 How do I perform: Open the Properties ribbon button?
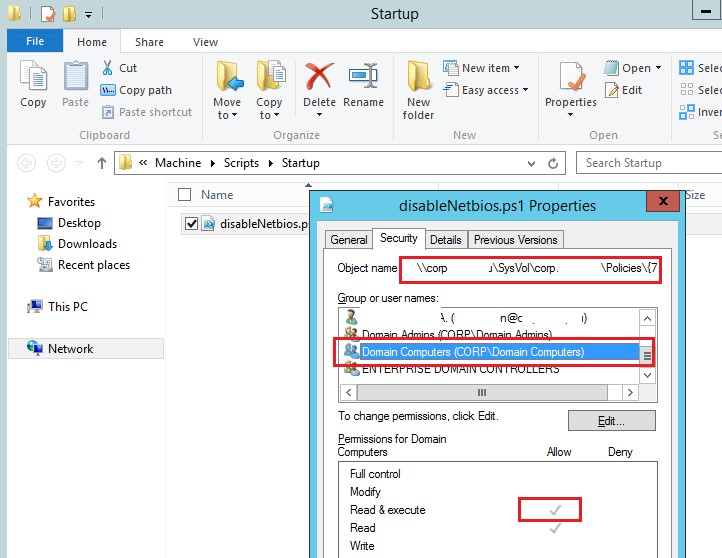[571, 84]
